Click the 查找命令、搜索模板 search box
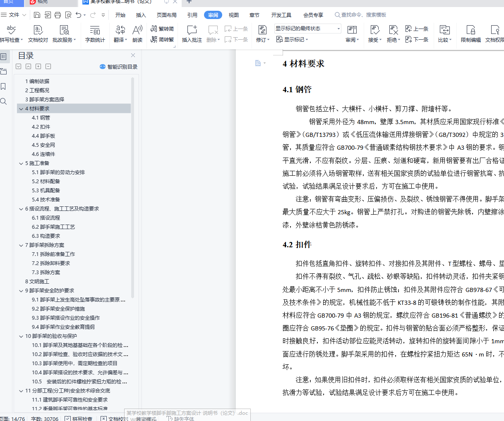 click(360, 15)
